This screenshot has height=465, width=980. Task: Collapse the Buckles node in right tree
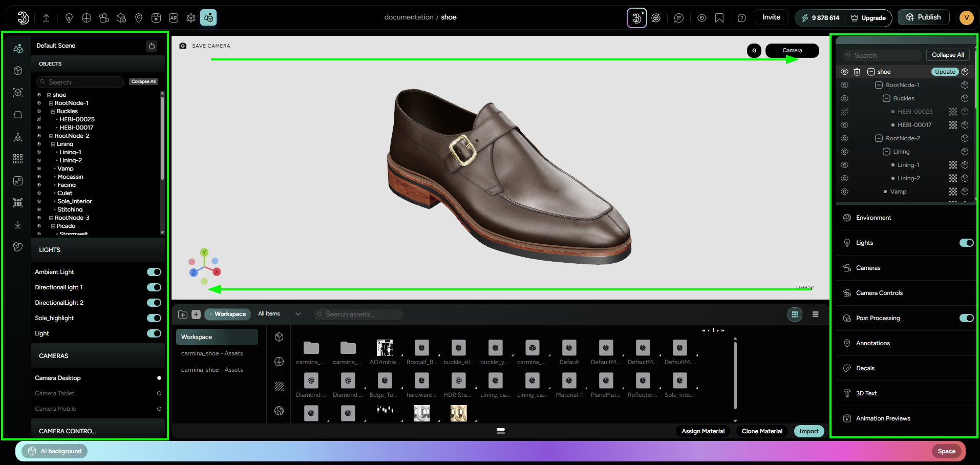coord(886,98)
